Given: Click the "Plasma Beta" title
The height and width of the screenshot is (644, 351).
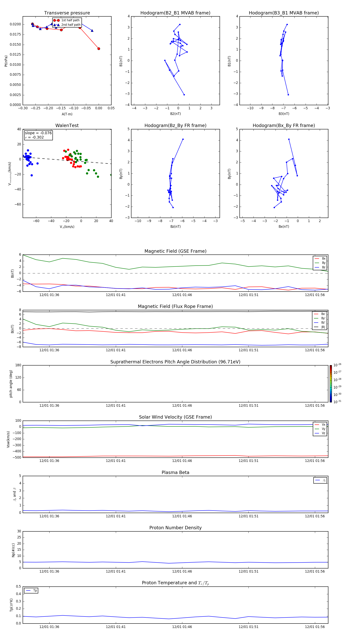Looking at the screenshot, I should [175, 473].
